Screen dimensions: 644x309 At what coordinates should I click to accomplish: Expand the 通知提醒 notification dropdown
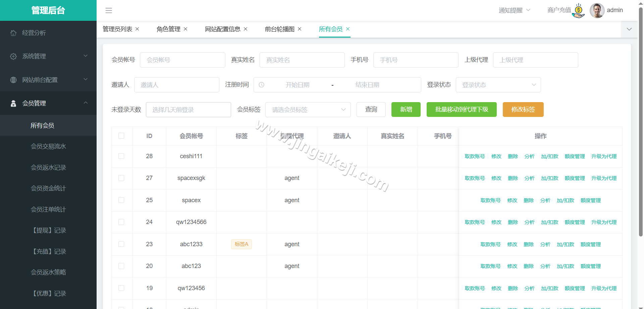(514, 10)
